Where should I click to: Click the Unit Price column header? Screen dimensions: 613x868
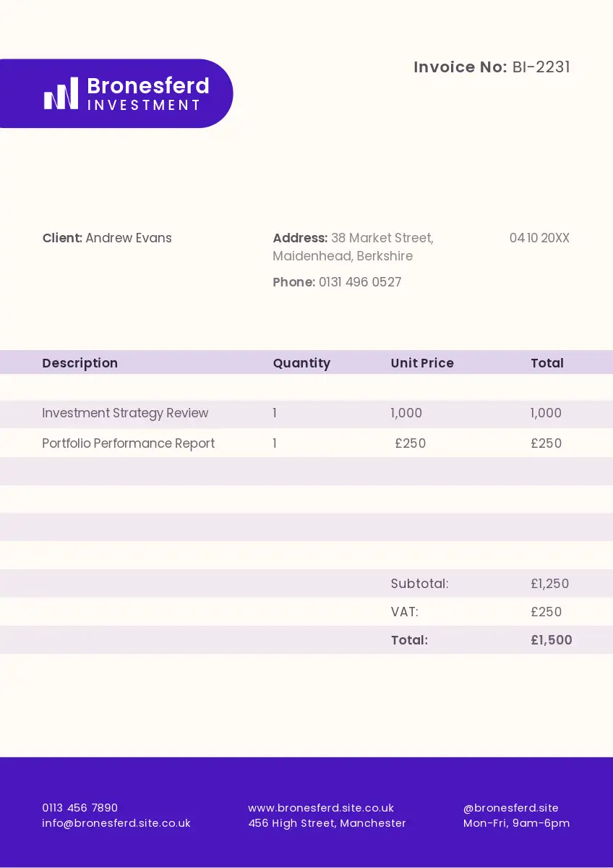click(x=422, y=363)
